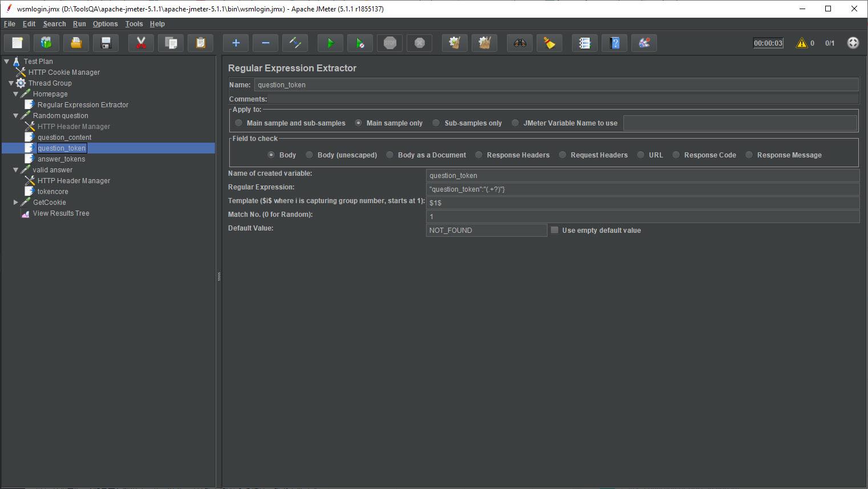The image size is (868, 489).
Task: Select tokencore in the tree
Action: tap(52, 192)
